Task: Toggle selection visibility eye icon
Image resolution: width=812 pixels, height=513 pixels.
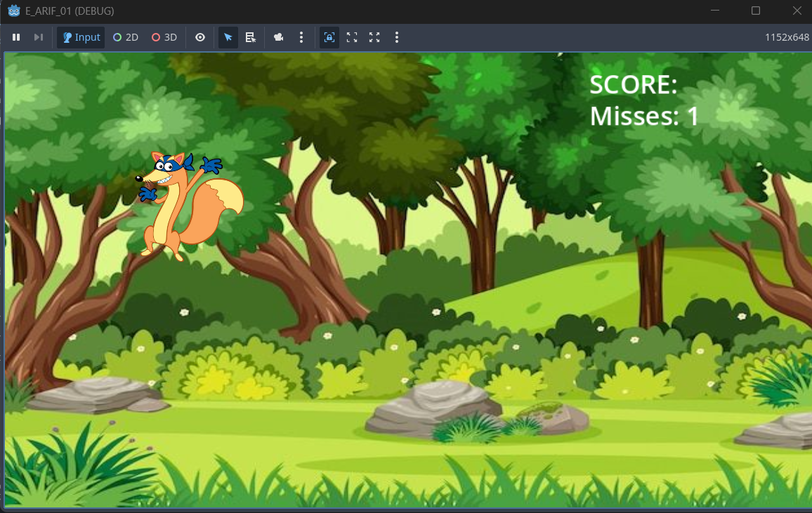Action: [x=200, y=37]
